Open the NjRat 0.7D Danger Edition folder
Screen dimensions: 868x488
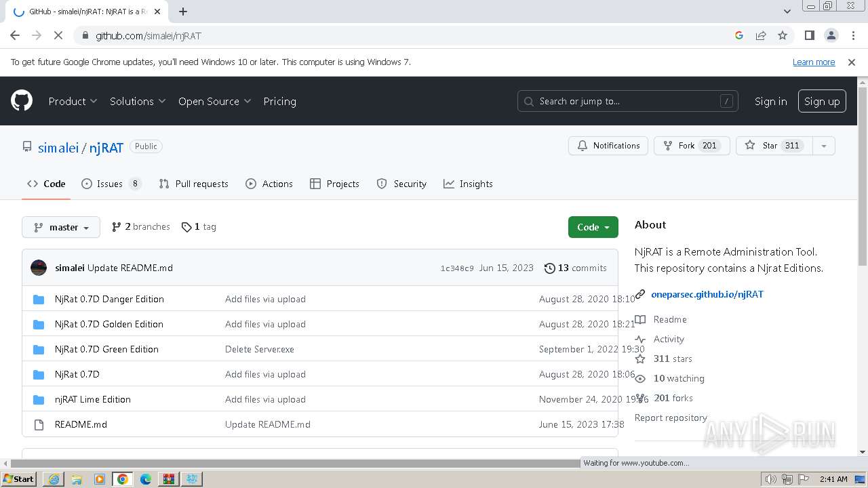pos(109,299)
